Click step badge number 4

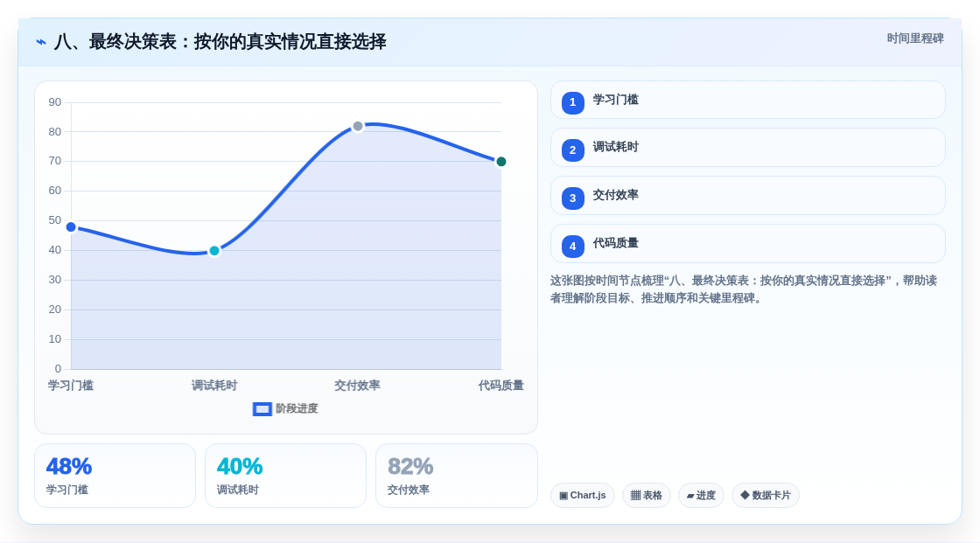(572, 247)
